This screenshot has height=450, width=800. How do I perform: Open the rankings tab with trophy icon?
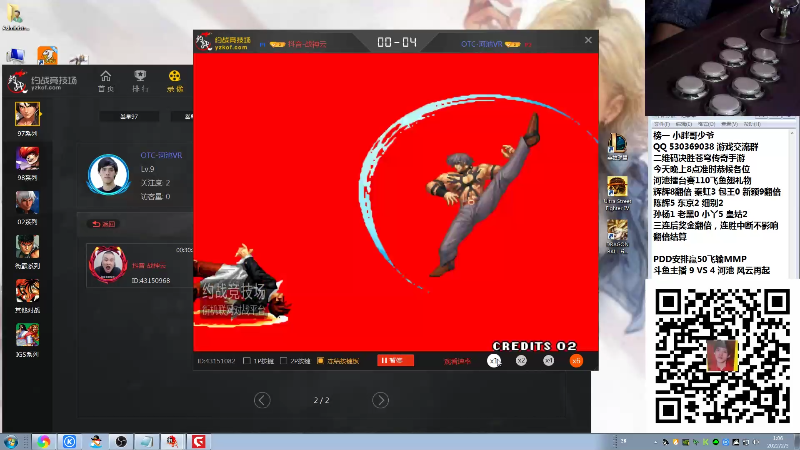click(140, 81)
